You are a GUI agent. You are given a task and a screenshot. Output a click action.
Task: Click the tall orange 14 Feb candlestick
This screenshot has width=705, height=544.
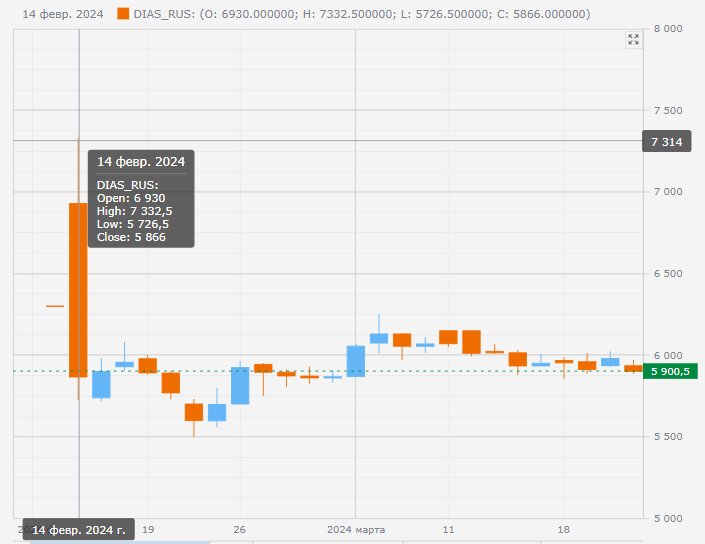[x=78, y=289]
